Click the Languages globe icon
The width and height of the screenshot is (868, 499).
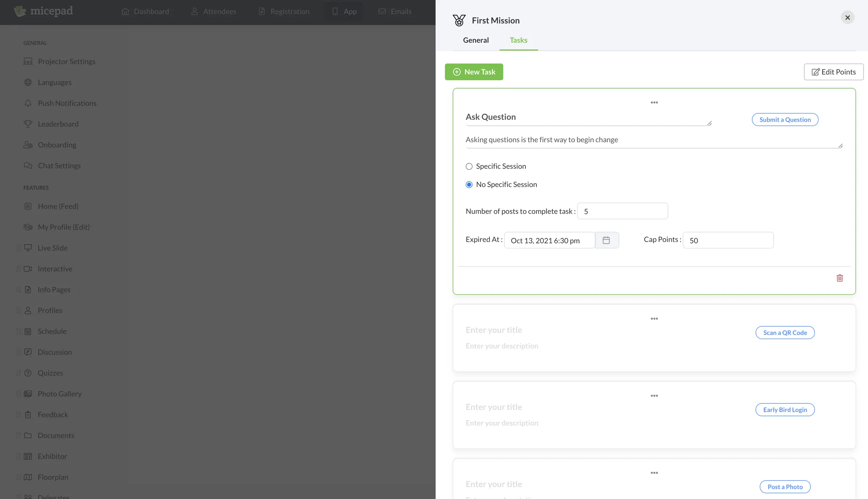(x=28, y=82)
